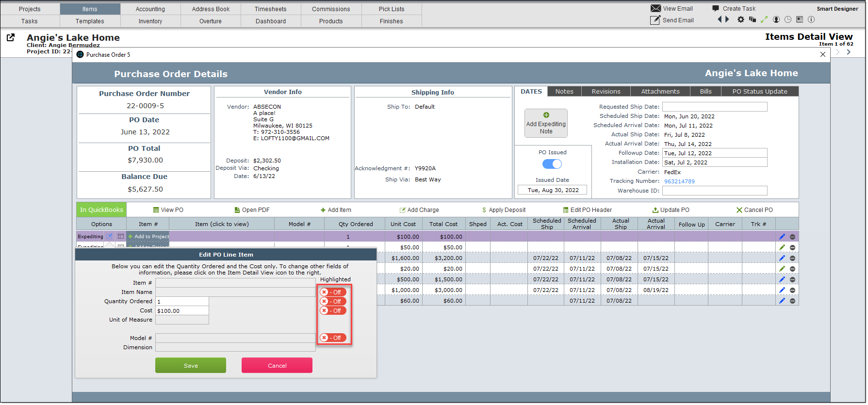Click Edit PO Header
This screenshot has height=405, width=868.
[x=588, y=210]
